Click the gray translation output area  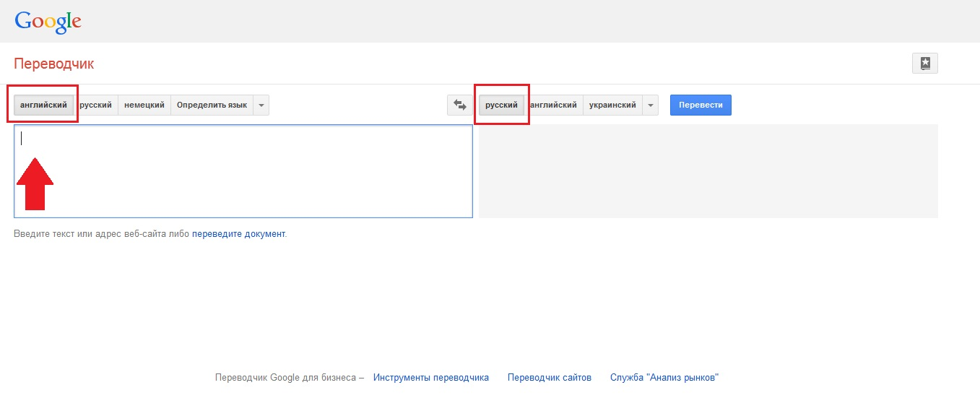(x=708, y=170)
